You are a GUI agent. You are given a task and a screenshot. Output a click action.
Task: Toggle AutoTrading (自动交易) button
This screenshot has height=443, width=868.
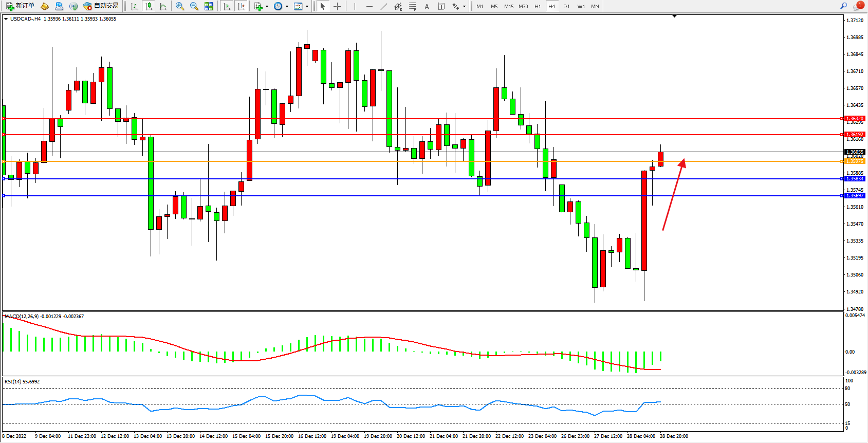pyautogui.click(x=101, y=6)
